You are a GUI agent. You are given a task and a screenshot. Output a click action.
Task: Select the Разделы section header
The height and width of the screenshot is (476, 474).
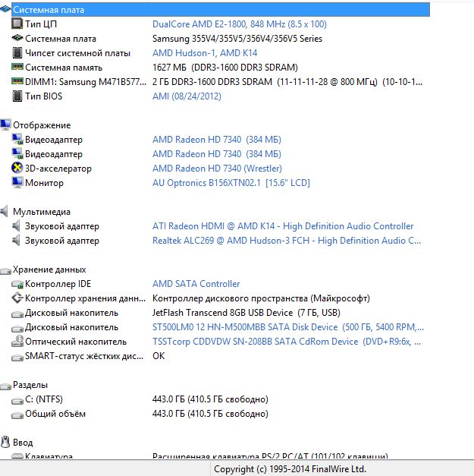tap(30, 385)
